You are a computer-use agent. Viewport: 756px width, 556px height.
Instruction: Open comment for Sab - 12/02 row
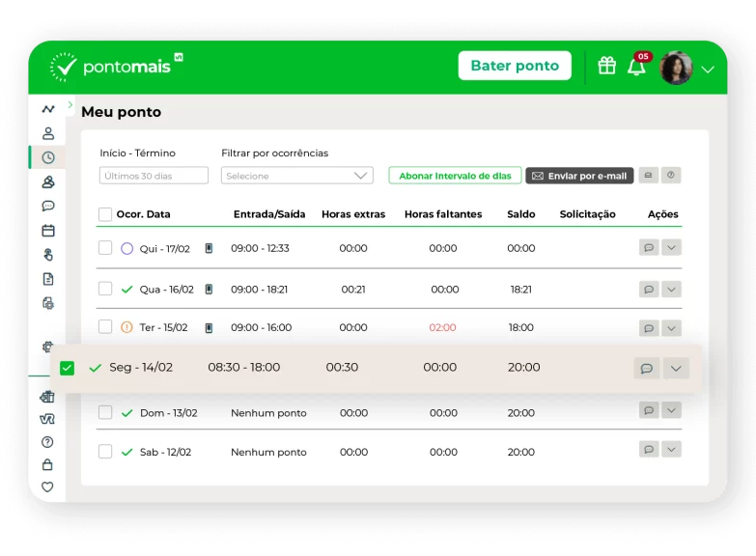(649, 449)
